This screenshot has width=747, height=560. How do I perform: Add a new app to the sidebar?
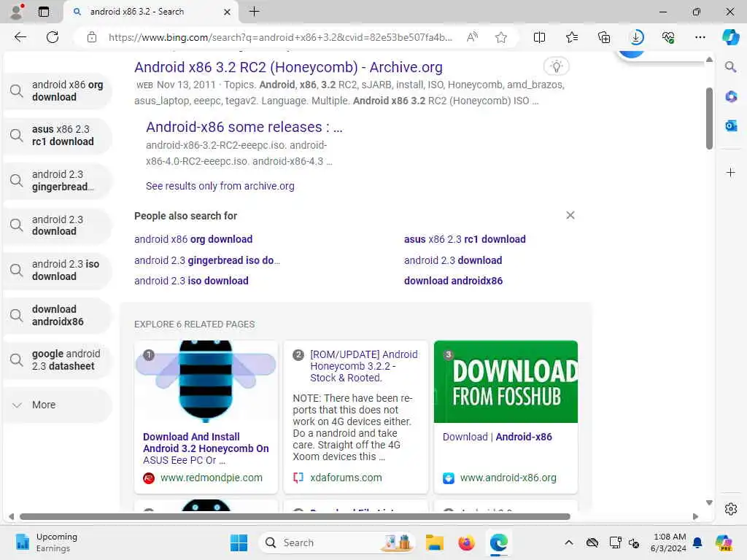(730, 172)
